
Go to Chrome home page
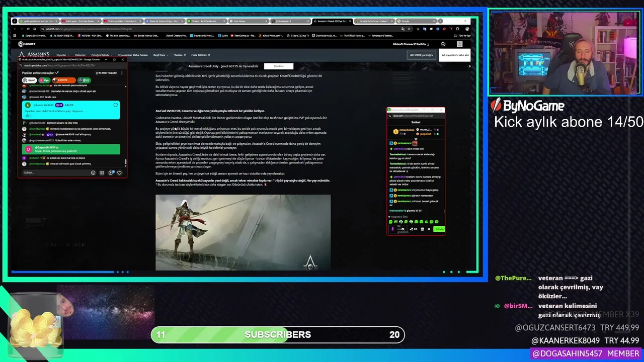35,29
